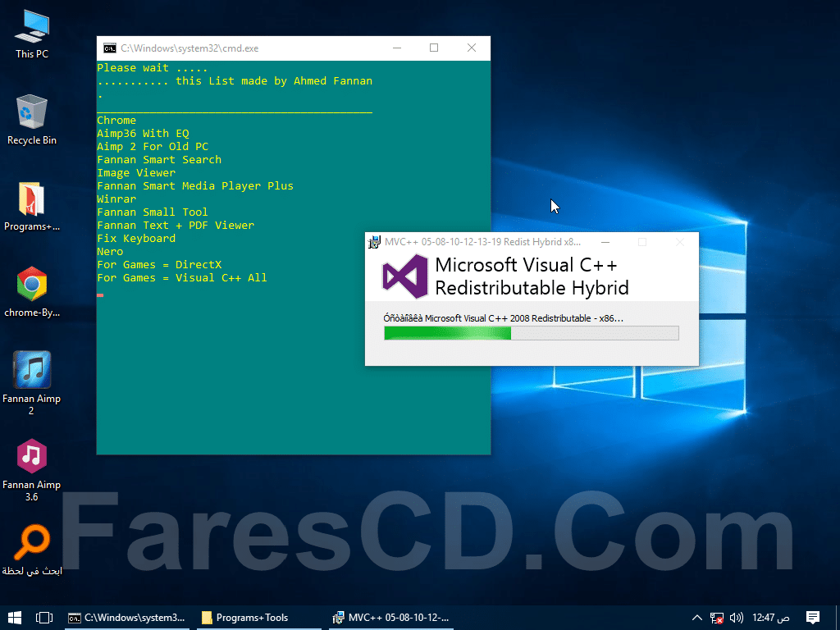Screen dimensions: 840x630
Task: Click the 'Fannan Small Tool' console line
Action: (x=153, y=212)
